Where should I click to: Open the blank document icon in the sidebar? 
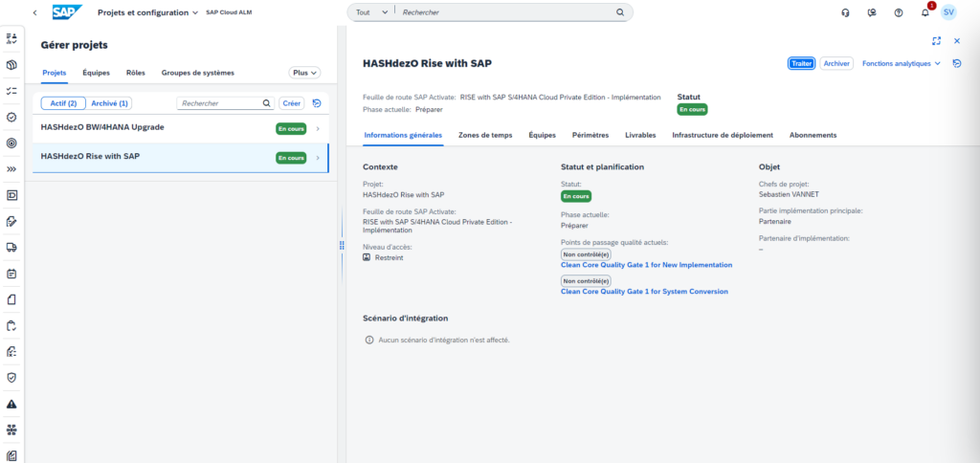click(11, 300)
